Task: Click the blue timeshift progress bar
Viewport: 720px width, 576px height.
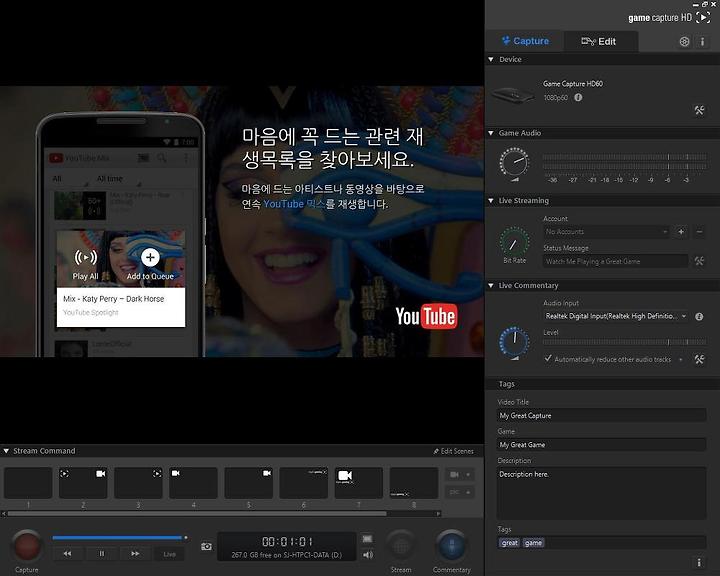Action: [118, 537]
